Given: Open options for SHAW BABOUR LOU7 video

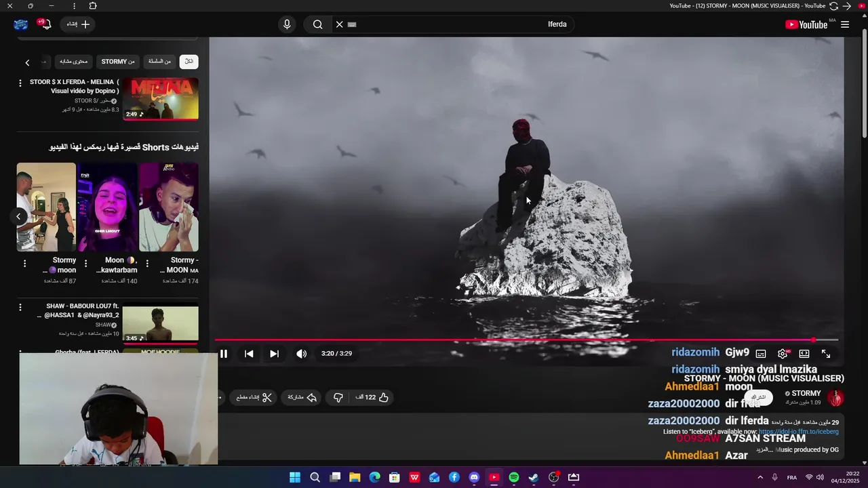Looking at the screenshot, I should [x=20, y=308].
